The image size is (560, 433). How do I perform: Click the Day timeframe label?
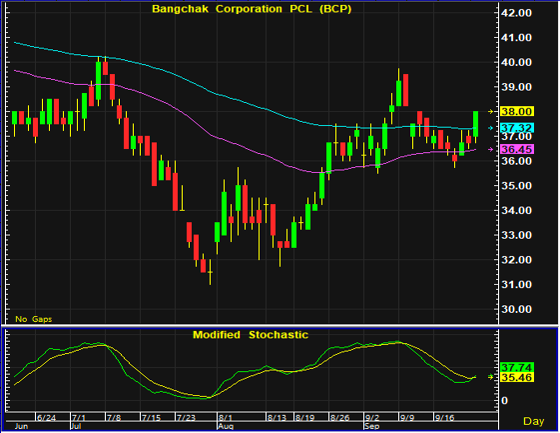tap(534, 421)
